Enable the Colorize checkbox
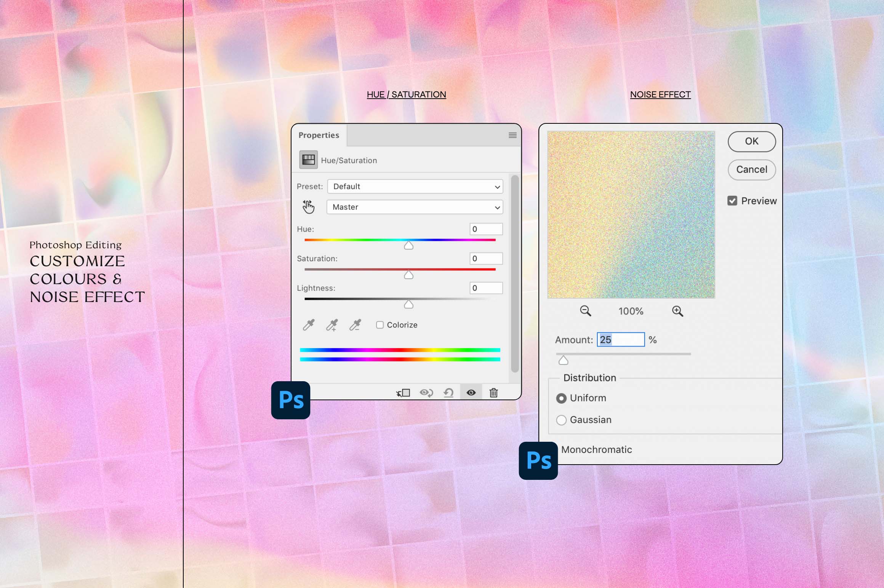The height and width of the screenshot is (588, 884). pyautogui.click(x=380, y=324)
